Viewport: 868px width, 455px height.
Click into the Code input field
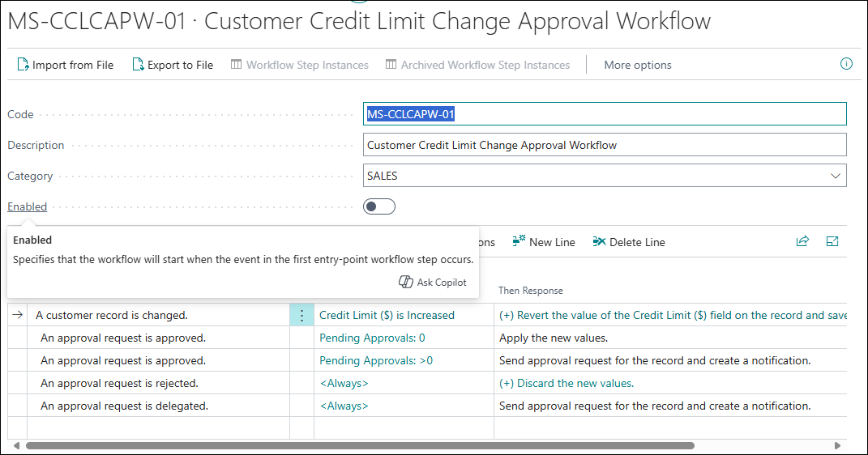(605, 114)
